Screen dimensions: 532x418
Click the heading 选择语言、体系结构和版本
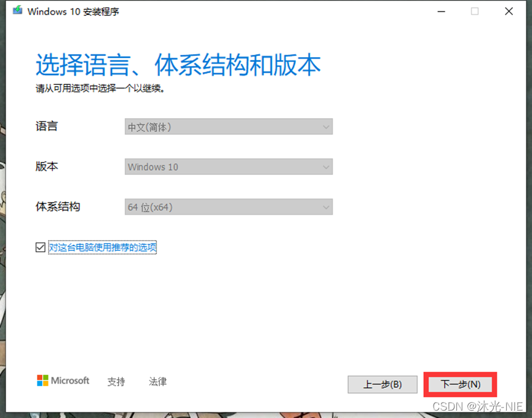pyautogui.click(x=178, y=65)
